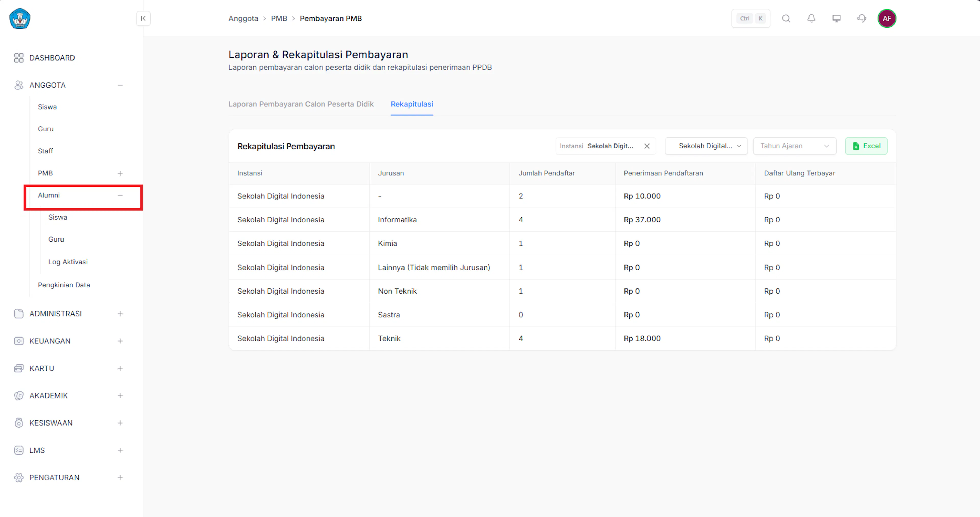Image resolution: width=980 pixels, height=517 pixels.
Task: Click the Keuangan money icon
Action: point(19,341)
